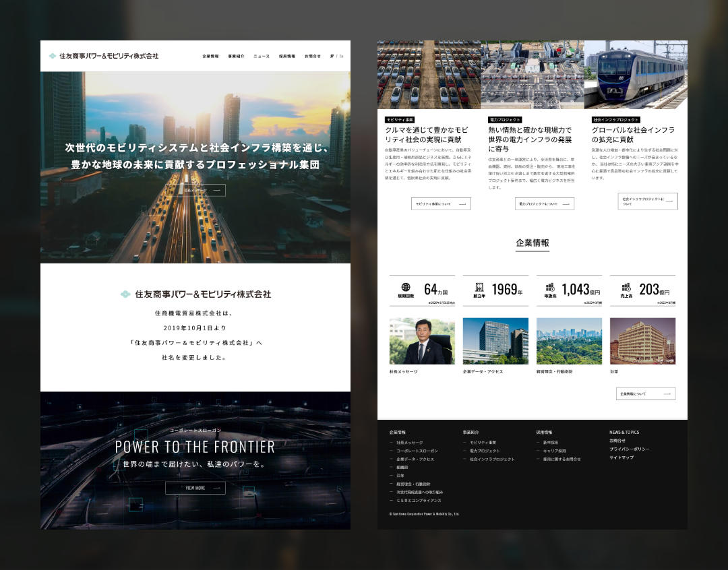Click the footer 採用情報 column heading
Image resolution: width=728 pixels, height=570 pixels.
coord(544,432)
